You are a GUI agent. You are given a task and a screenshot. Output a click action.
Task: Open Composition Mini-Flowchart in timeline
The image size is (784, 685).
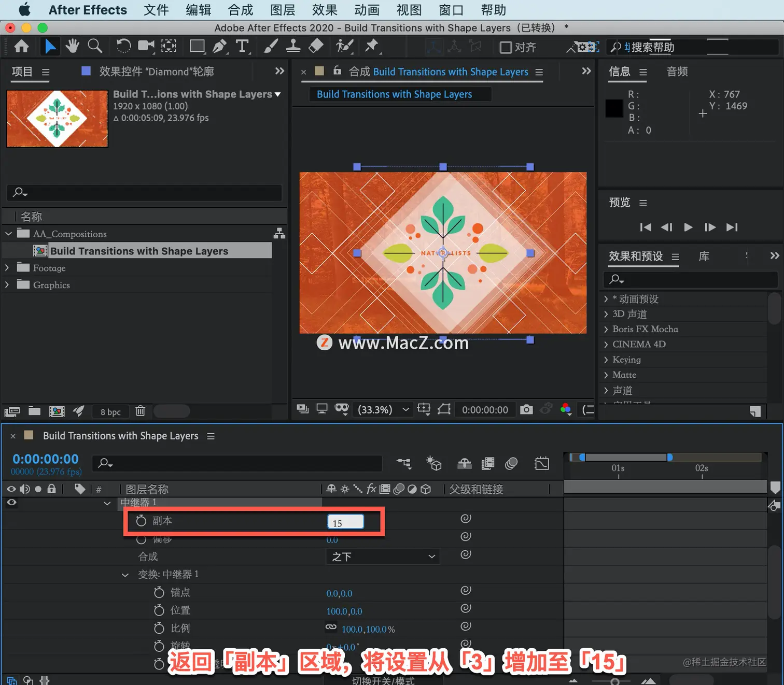(x=404, y=463)
